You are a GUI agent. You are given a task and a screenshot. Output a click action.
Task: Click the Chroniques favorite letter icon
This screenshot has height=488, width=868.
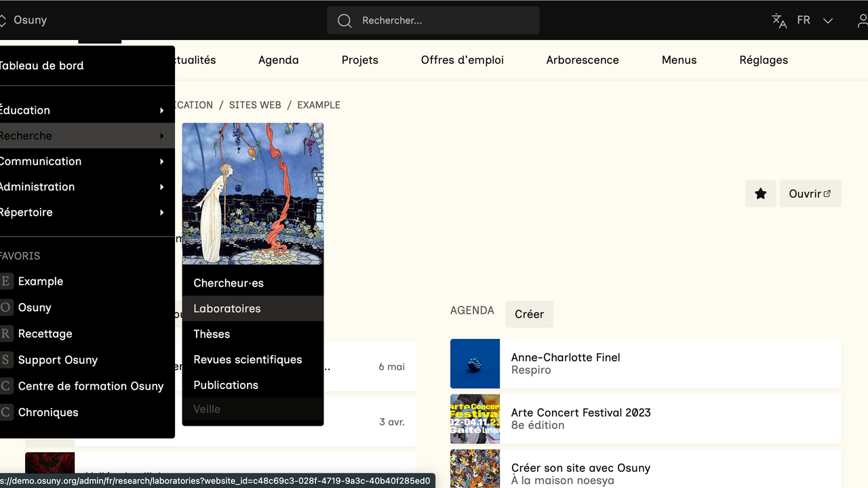pyautogui.click(x=6, y=412)
